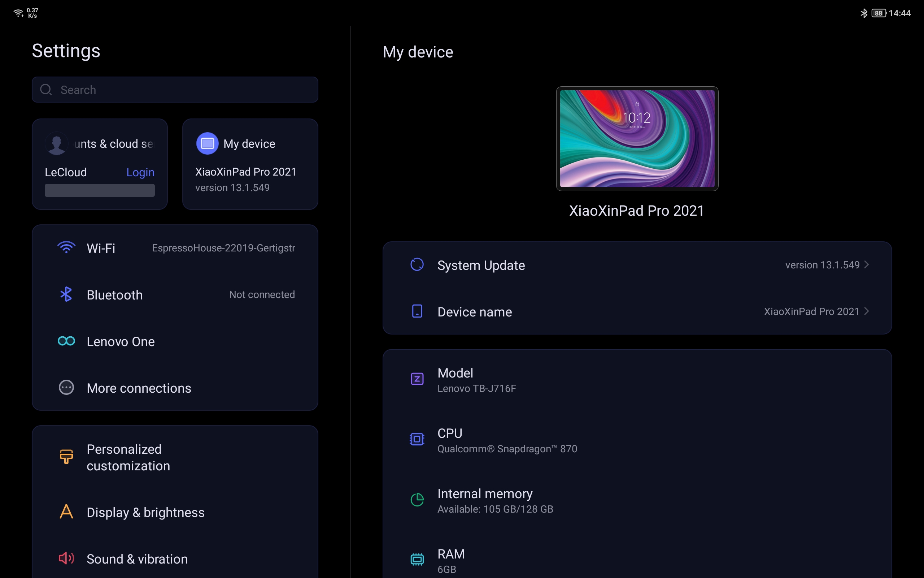Focus the Settings Search field
924x578 pixels.
pyautogui.click(x=175, y=90)
